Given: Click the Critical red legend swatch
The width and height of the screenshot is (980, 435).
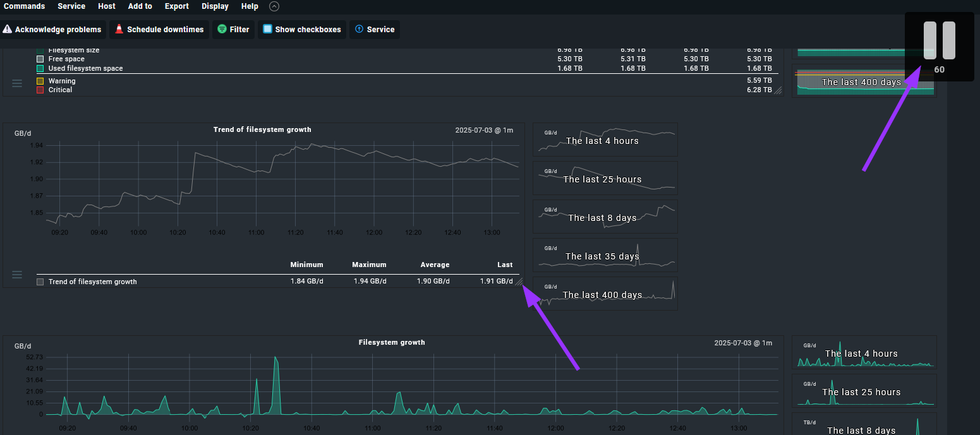Looking at the screenshot, I should click(40, 90).
